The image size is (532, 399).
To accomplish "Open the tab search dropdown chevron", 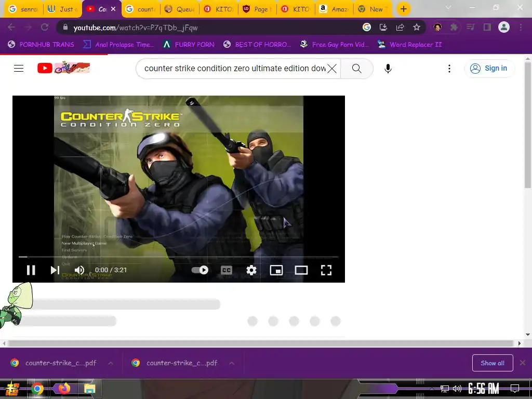I will (448, 7).
